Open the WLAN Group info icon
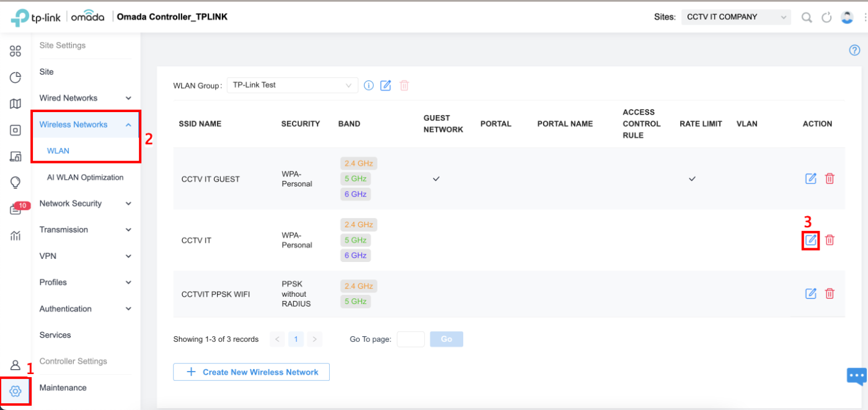The image size is (868, 410). click(369, 85)
